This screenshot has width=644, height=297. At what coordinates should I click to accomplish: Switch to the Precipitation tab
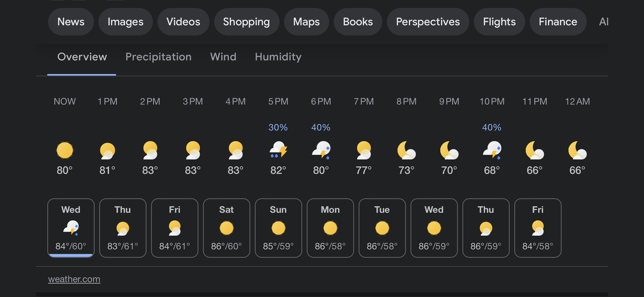(x=158, y=57)
